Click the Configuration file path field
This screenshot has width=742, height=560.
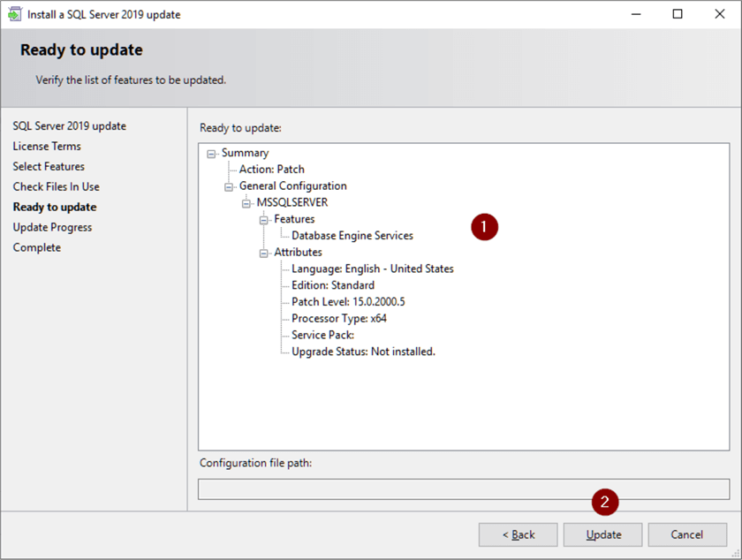click(464, 489)
